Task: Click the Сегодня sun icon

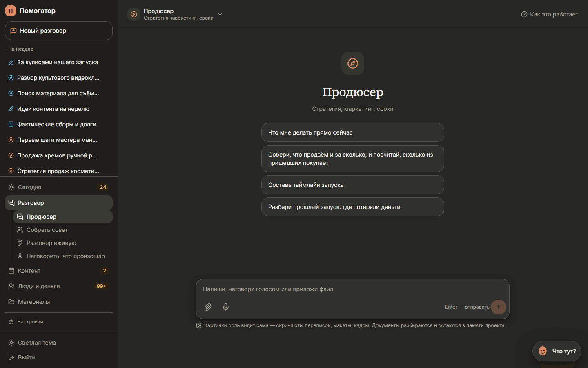Action: click(x=11, y=187)
